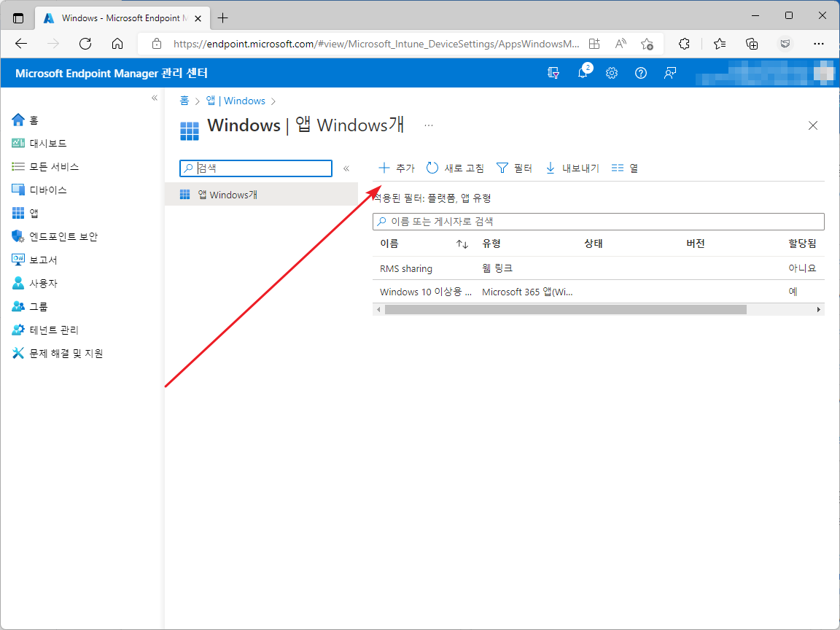Open browser extensions puzzle icon

[684, 44]
